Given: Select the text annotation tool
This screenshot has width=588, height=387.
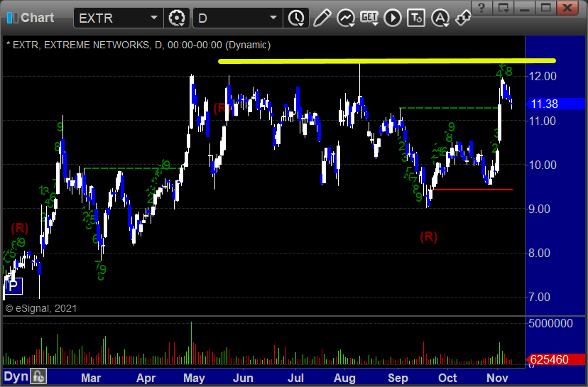Looking at the screenshot, I should 416,18.
